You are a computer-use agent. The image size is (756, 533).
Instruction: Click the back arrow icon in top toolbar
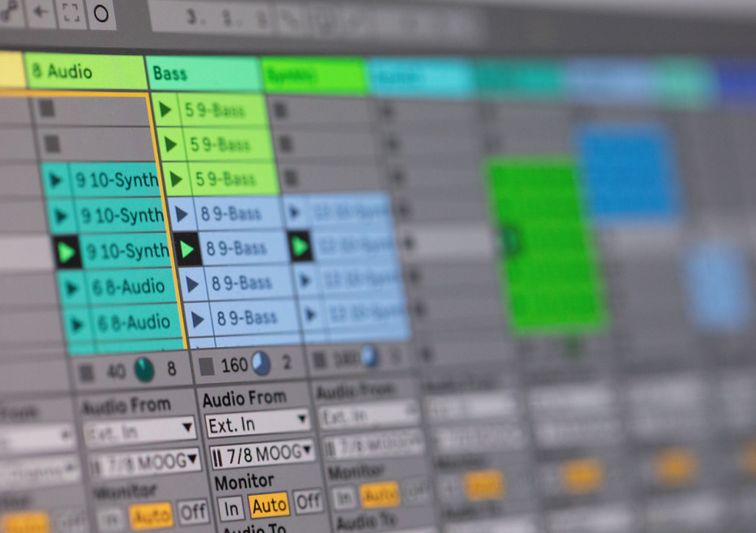point(41,12)
